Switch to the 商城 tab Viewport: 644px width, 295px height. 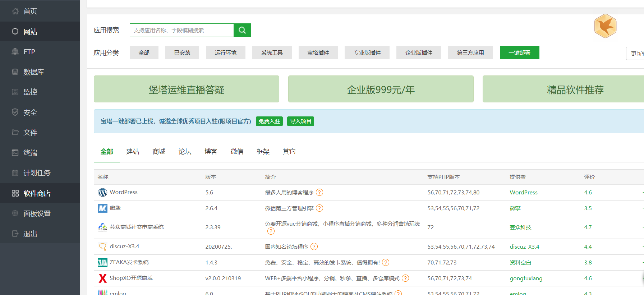point(159,152)
